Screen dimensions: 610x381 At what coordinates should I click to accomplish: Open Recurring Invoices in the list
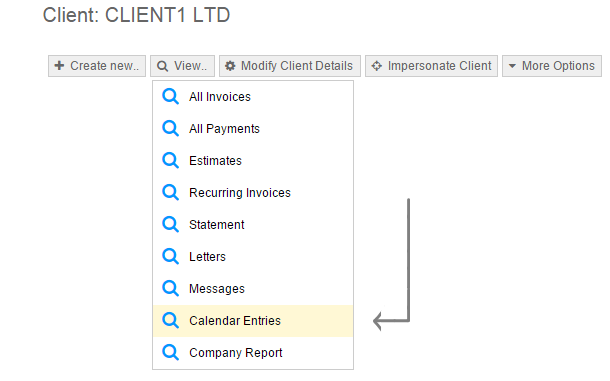pos(253,193)
